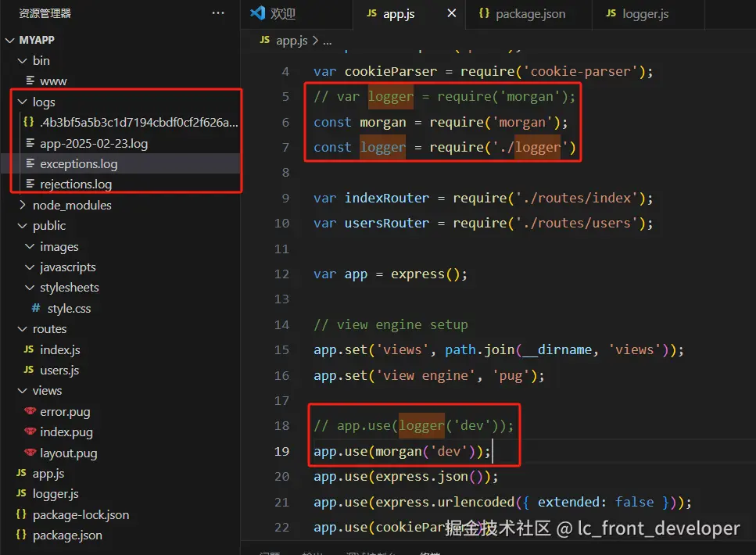Click the file icon beside rejections.log
The image size is (756, 555).
[x=30, y=184]
